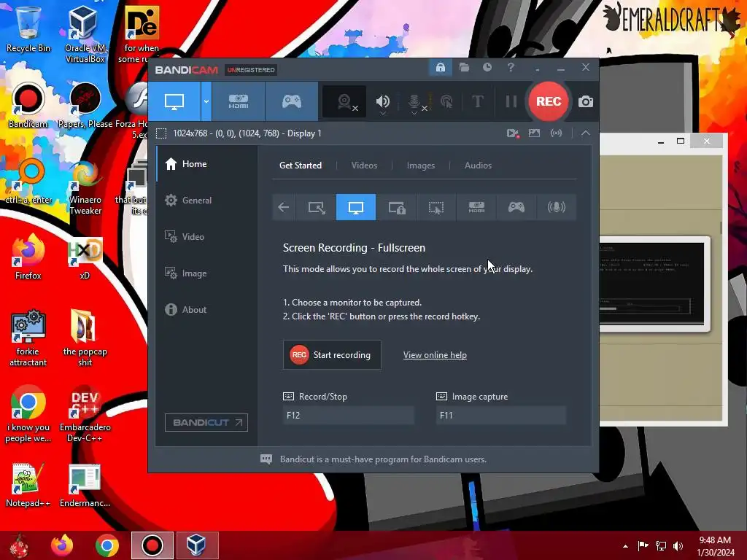This screenshot has height=560, width=747.
Task: Select HDMI device mode icon in Get Started
Action: point(476,207)
